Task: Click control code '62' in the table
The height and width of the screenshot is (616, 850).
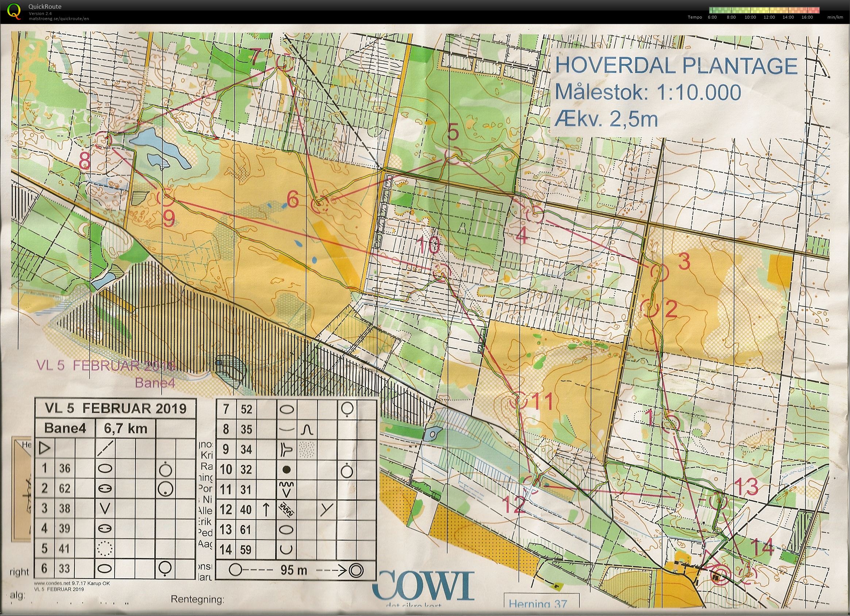Action: (x=65, y=488)
